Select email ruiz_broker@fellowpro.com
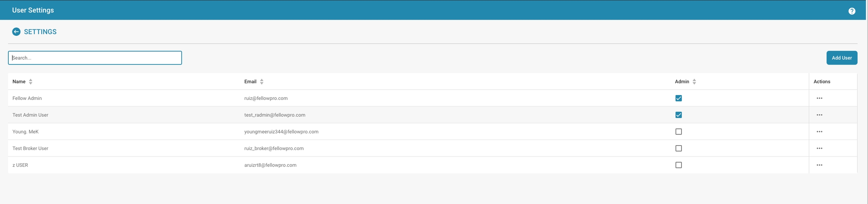868x204 pixels. [x=274, y=148]
